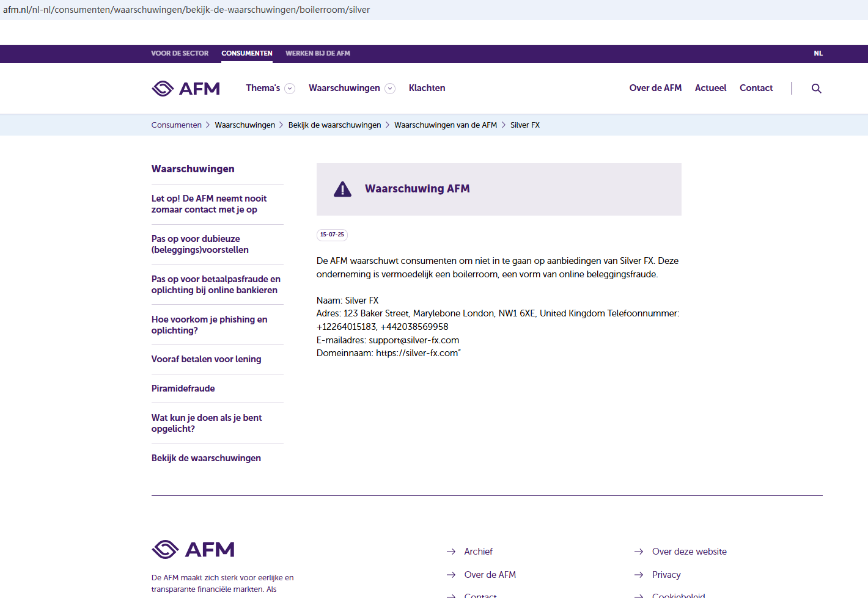868x598 pixels.
Task: Open the Thema's menu
Action: pos(263,88)
